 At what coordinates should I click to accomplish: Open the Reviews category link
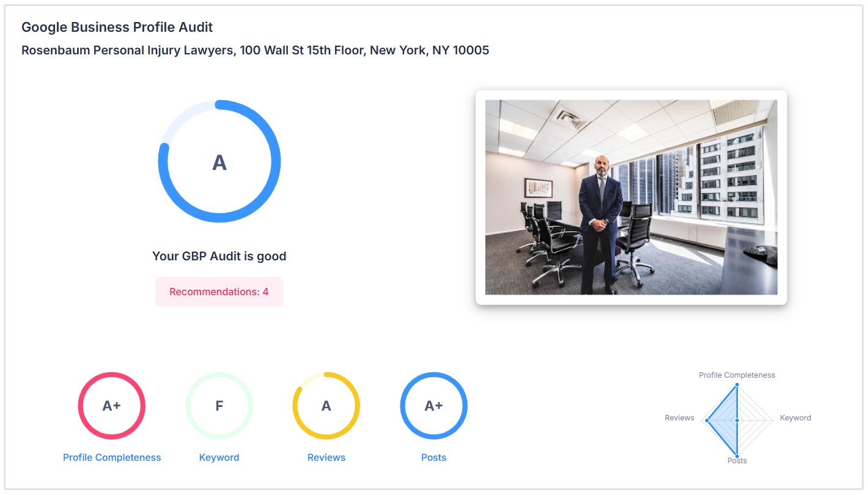326,458
